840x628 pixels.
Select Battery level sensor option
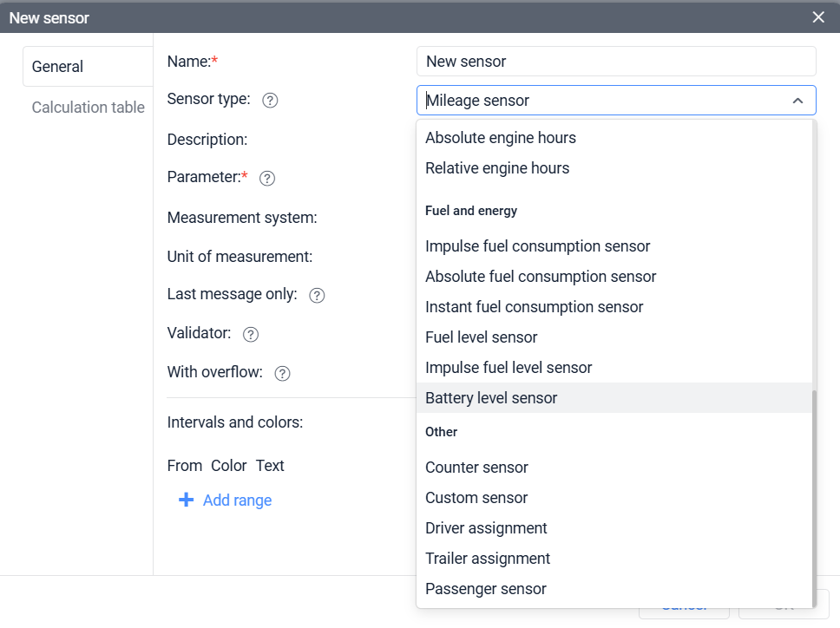click(491, 398)
